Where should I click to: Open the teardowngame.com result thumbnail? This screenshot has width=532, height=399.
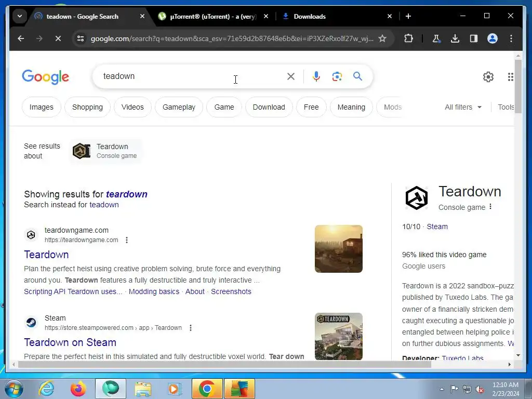[x=339, y=249]
